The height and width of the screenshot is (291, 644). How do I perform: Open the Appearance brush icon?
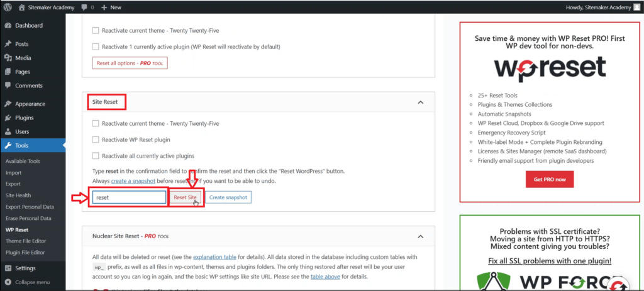click(x=8, y=104)
